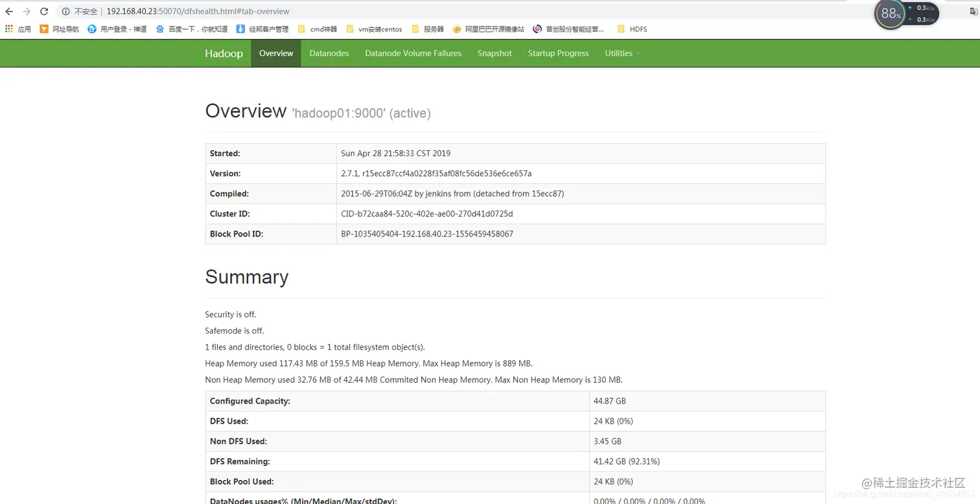Click the Cluster ID: label cell

(271, 214)
